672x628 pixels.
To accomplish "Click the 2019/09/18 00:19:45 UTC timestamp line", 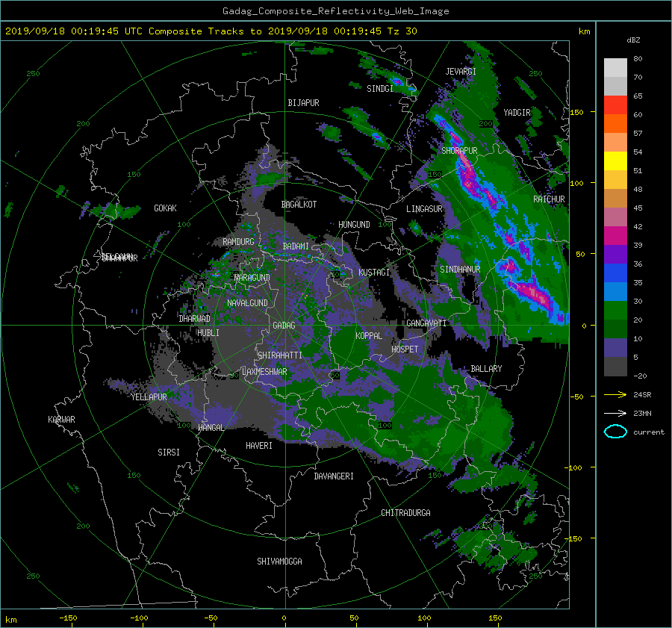I will click(211, 31).
